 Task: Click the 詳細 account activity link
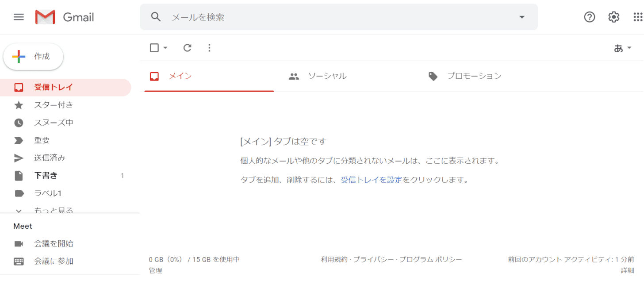(627, 270)
